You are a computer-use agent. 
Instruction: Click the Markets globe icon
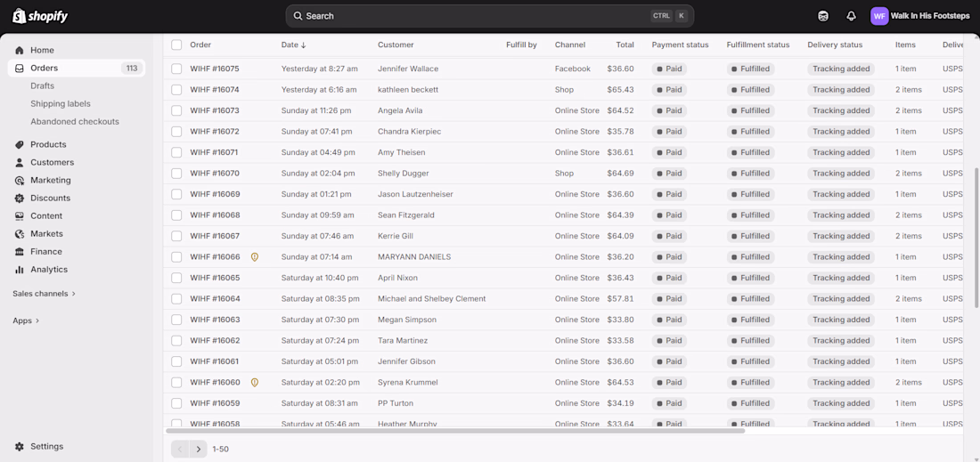click(x=20, y=234)
